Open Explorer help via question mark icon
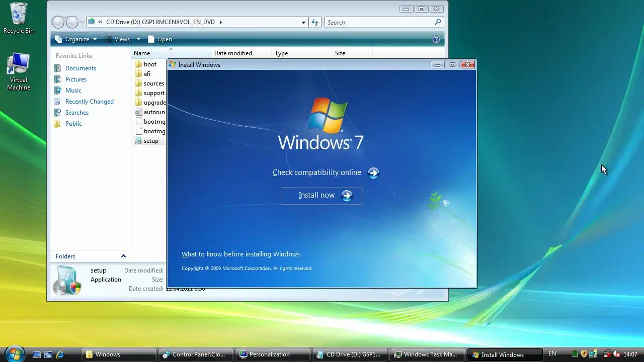The image size is (644, 362). [436, 39]
